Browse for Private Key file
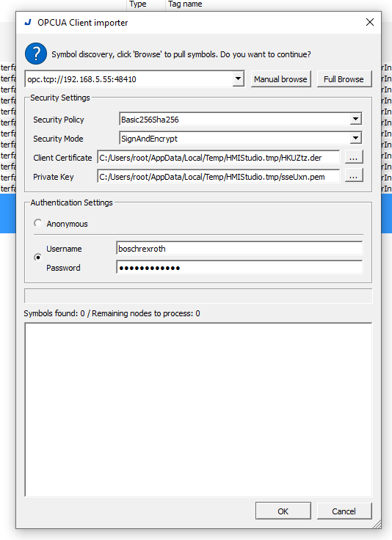This screenshot has height=540, width=392. point(353,177)
